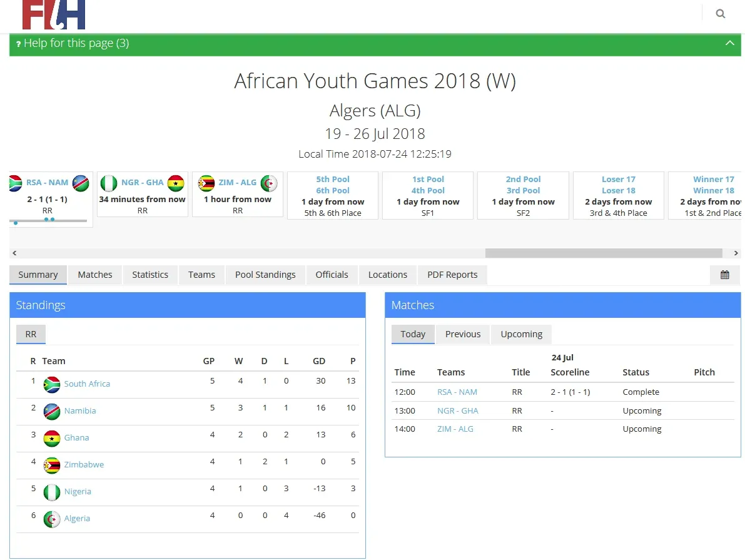Show the Upcoming matches tab

tap(521, 334)
